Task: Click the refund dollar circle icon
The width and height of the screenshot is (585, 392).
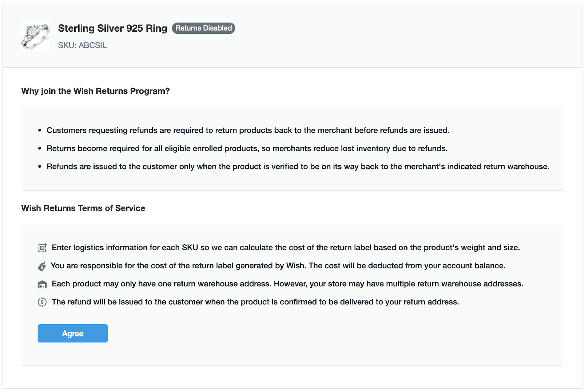Action: (x=42, y=302)
